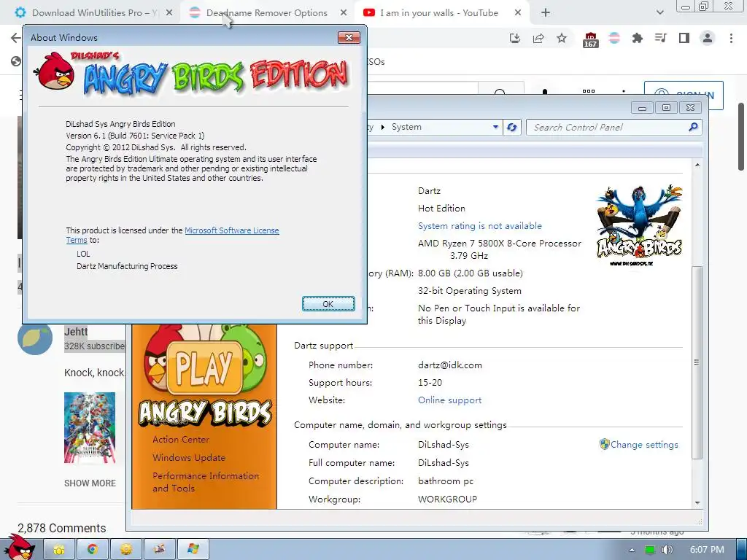Click OK in the About Windows dialog

328,304
